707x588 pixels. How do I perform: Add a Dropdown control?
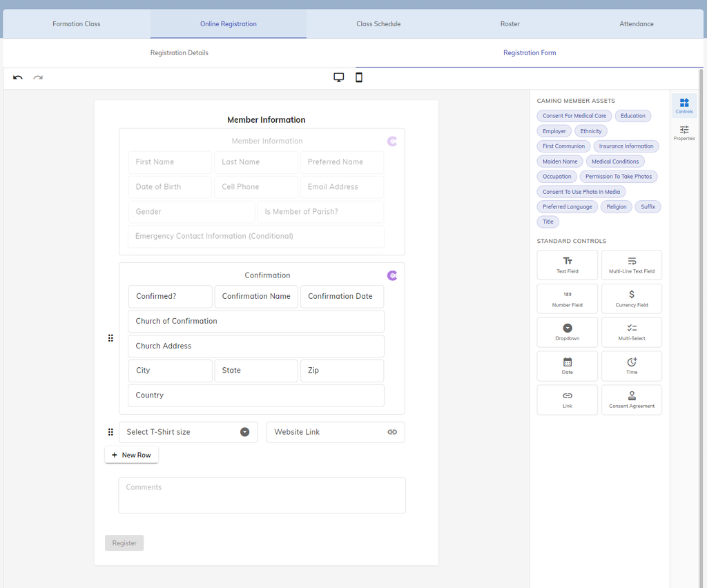click(568, 332)
